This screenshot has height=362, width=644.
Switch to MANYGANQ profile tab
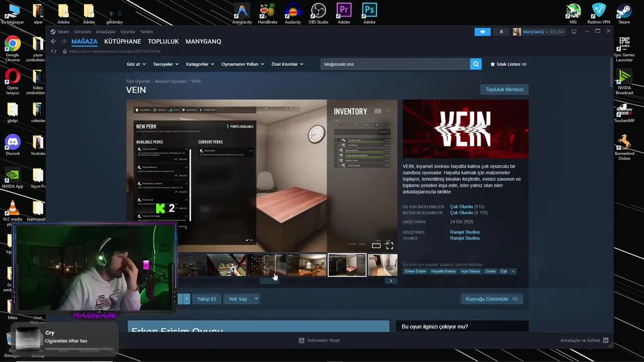tap(203, 41)
